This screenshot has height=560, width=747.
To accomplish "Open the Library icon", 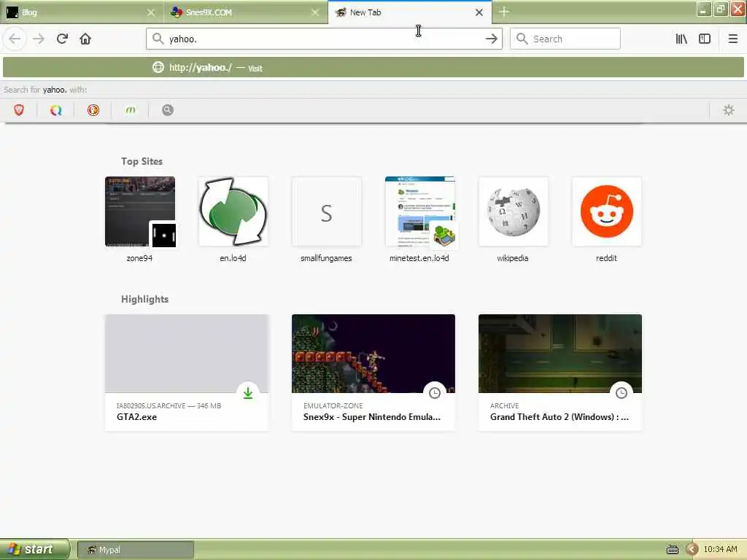I will [681, 39].
